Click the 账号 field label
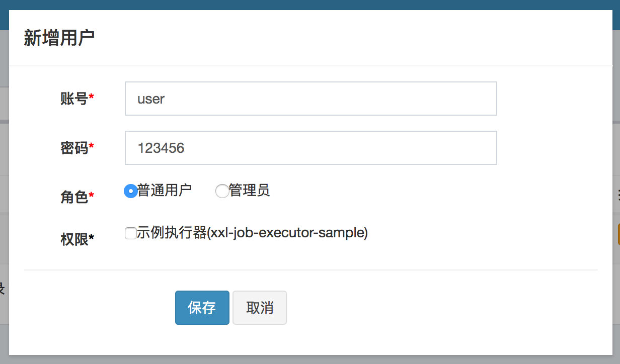Image resolution: width=620 pixels, height=364 pixels. (74, 99)
